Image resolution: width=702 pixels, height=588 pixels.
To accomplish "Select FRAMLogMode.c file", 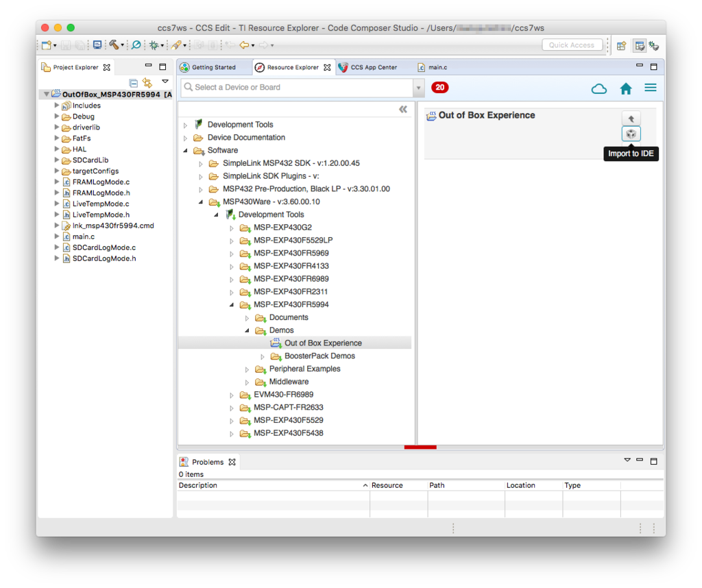I will click(101, 182).
